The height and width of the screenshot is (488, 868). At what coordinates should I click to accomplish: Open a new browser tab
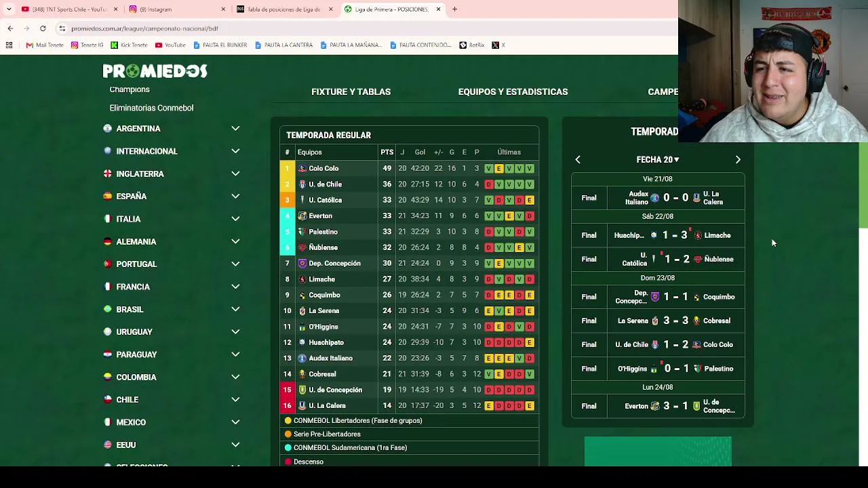point(454,9)
